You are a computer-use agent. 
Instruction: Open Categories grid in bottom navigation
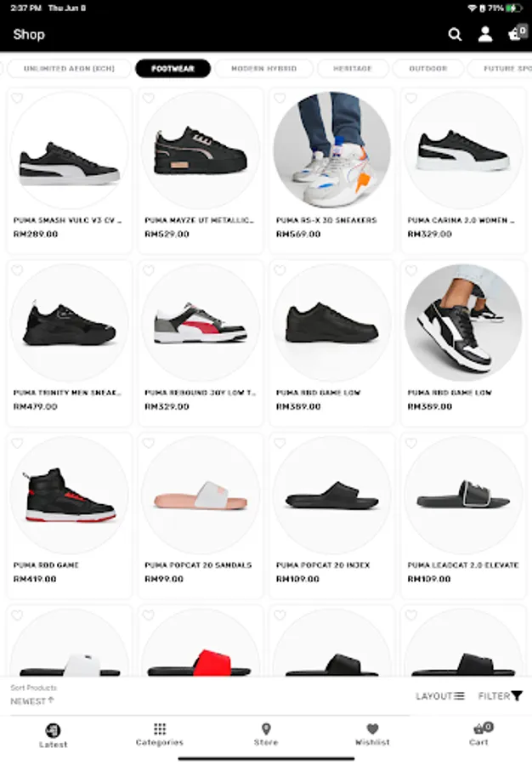[160, 734]
